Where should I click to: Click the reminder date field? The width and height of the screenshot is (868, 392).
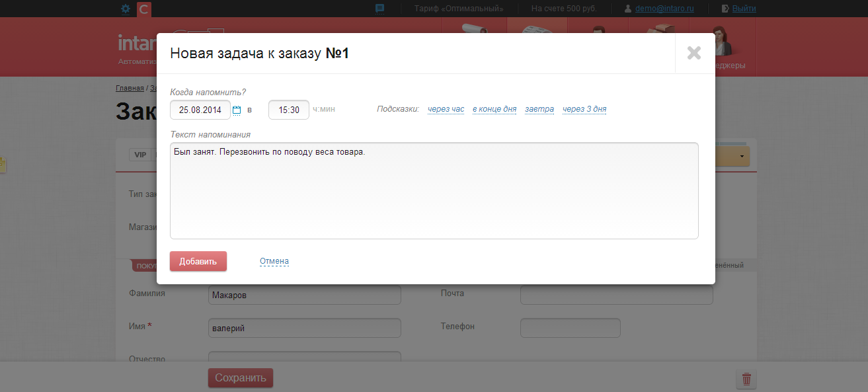pos(200,110)
